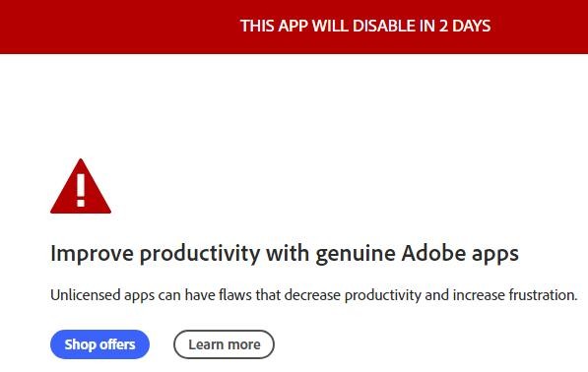Image resolution: width=588 pixels, height=372 pixels.
Task: Open Shop offers
Action: [x=99, y=344]
